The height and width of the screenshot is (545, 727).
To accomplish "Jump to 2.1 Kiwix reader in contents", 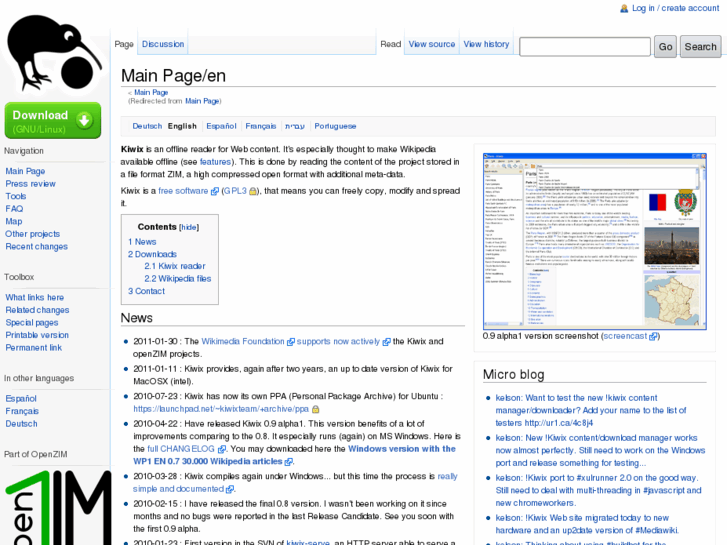I will click(x=174, y=266).
